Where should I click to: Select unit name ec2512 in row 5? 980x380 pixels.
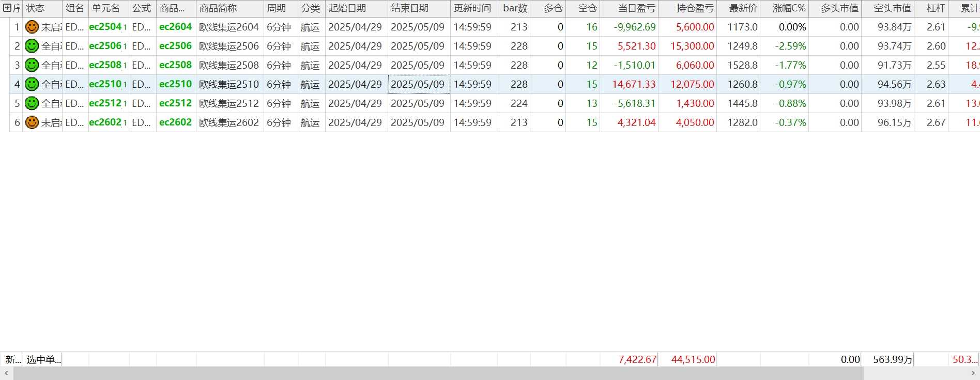tap(105, 103)
